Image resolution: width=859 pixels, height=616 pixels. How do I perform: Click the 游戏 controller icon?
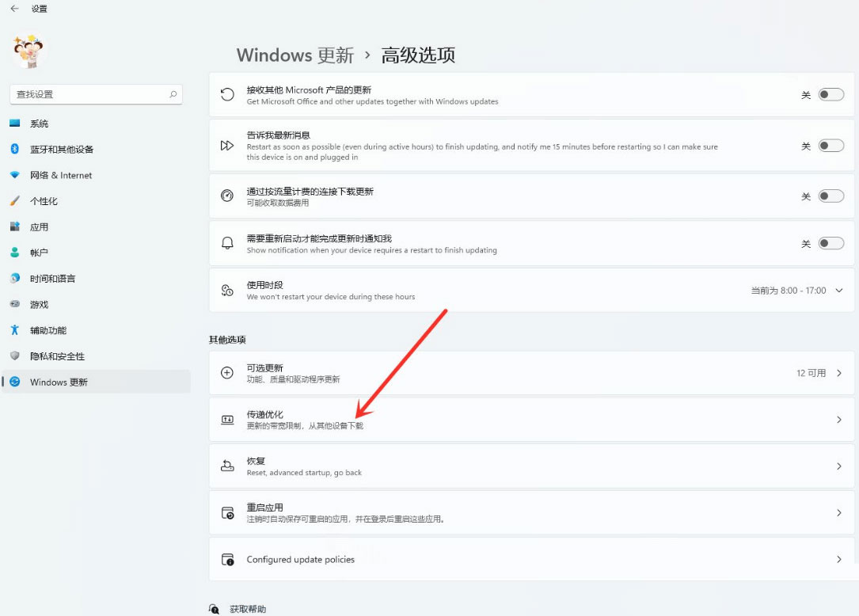(x=15, y=303)
